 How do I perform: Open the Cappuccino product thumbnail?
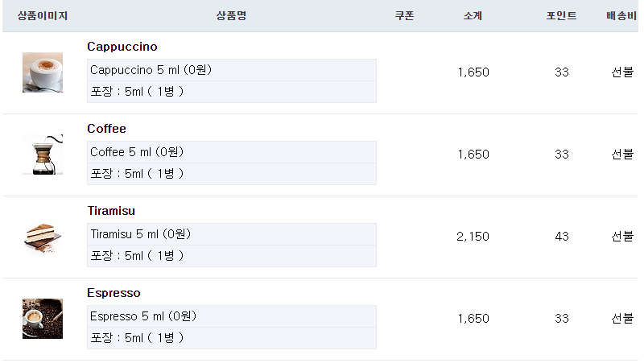pyautogui.click(x=43, y=72)
